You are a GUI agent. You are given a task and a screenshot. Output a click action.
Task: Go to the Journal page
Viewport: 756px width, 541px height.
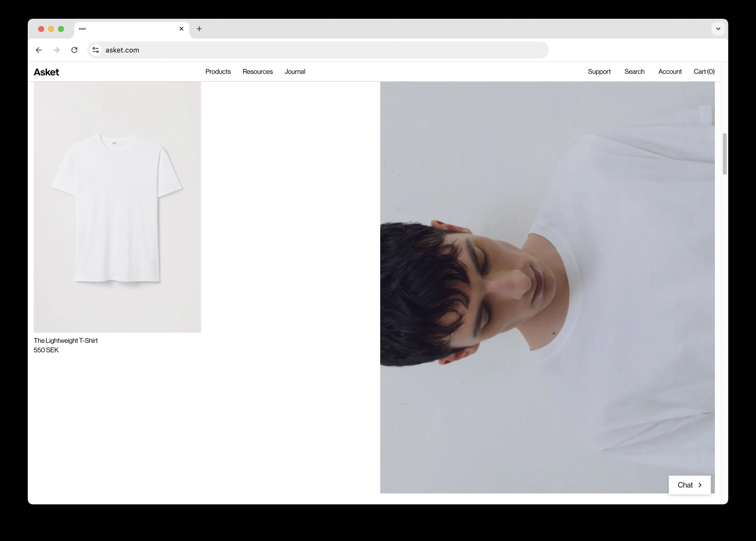point(295,72)
